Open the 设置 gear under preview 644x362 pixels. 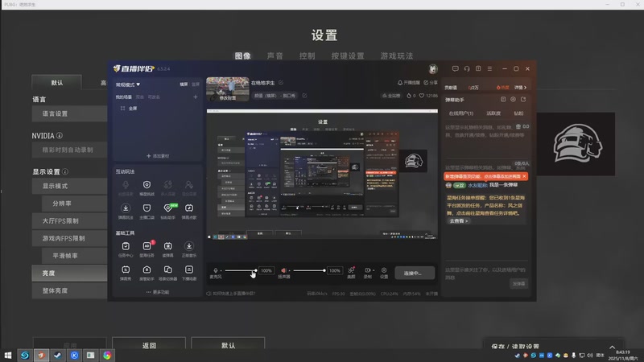[384, 270]
